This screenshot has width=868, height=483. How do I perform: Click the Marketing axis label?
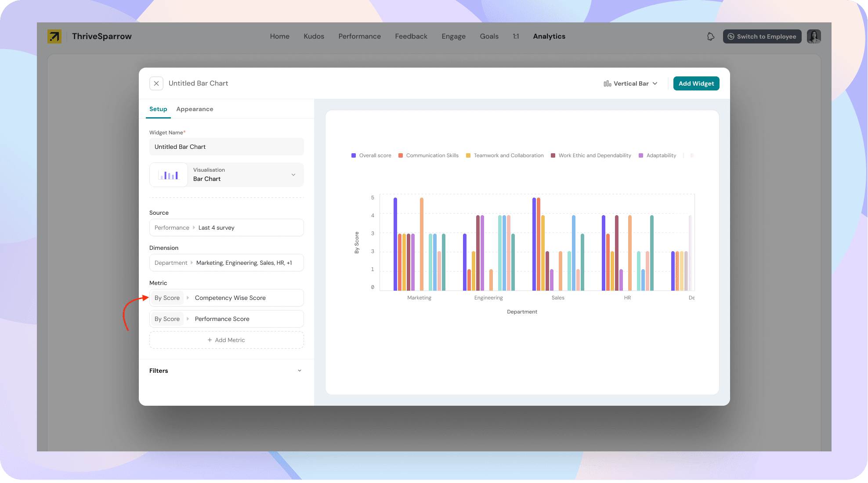click(x=419, y=298)
